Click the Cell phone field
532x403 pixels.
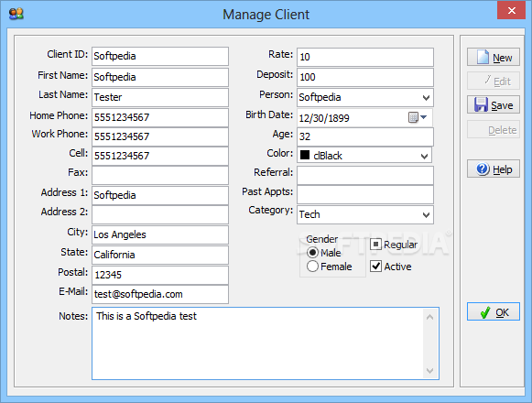(160, 157)
